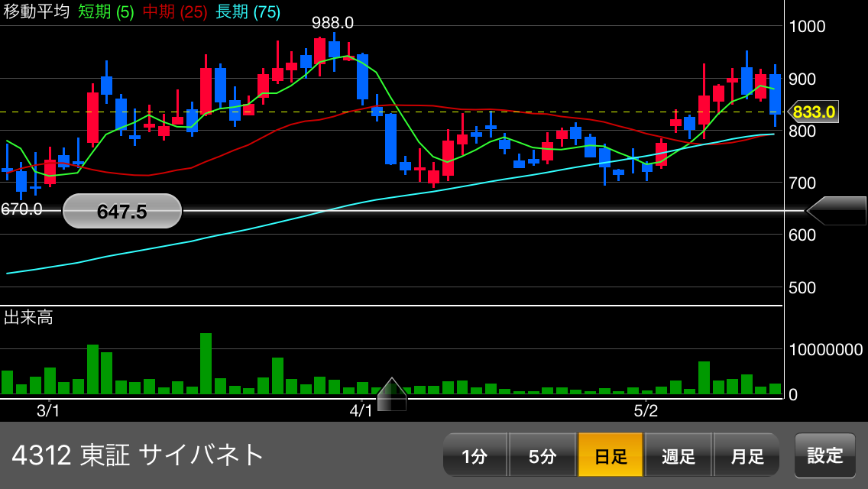Tap the green 短期 (5) legend label
Viewport: 868px width, 489px height.
(x=105, y=11)
